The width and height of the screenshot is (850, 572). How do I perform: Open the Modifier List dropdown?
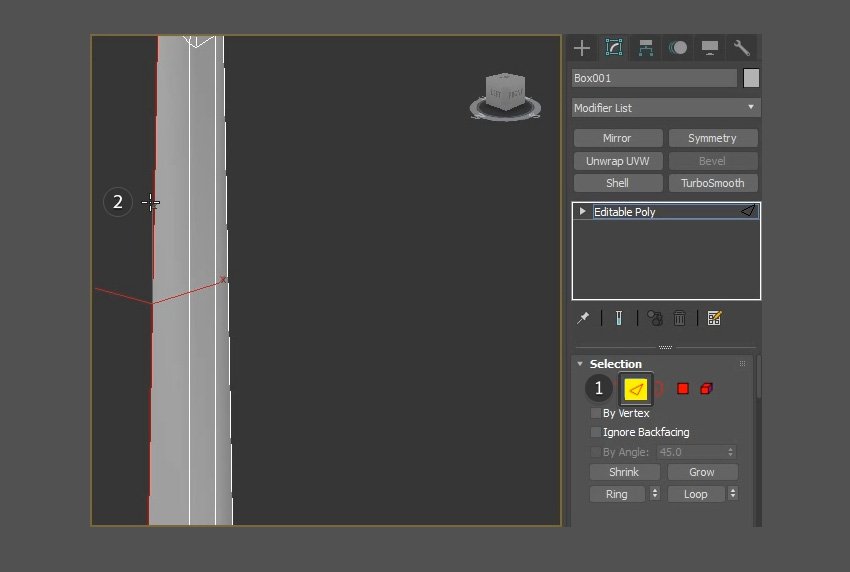(665, 107)
